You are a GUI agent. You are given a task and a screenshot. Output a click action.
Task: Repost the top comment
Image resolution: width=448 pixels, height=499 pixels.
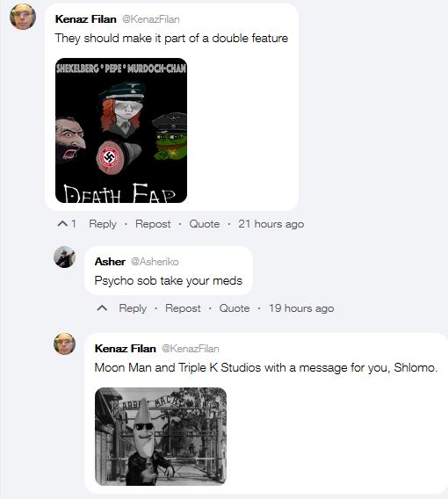(x=153, y=224)
